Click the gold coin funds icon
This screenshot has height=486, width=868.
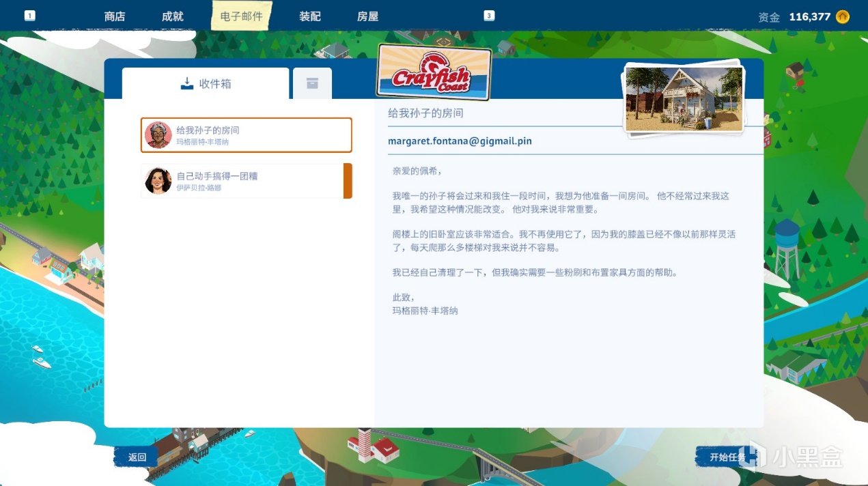(x=843, y=16)
